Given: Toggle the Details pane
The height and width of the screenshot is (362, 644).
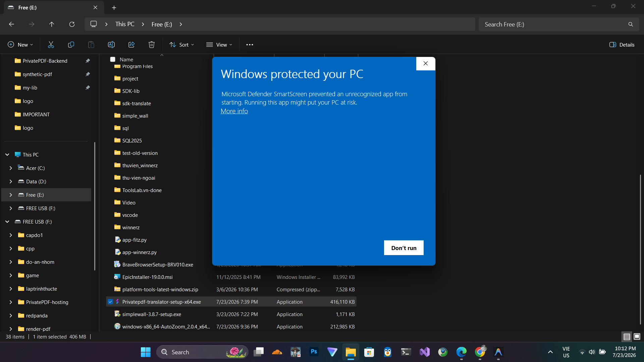Looking at the screenshot, I should [x=622, y=45].
